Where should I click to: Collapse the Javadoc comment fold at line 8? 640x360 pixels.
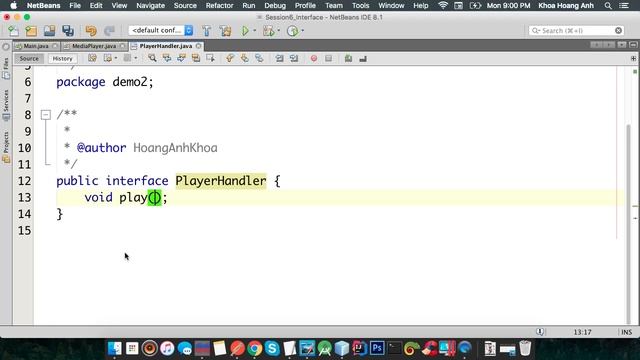46,115
